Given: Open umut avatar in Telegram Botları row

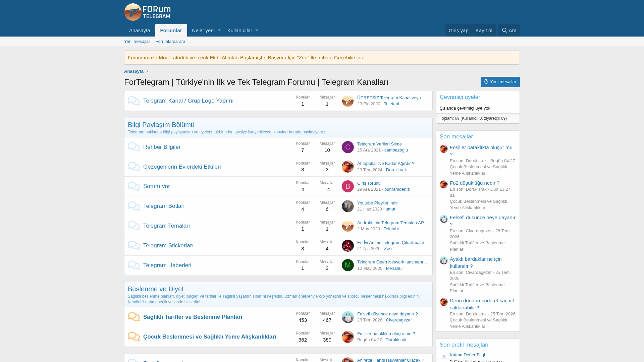Looking at the screenshot, I should pos(348,206).
